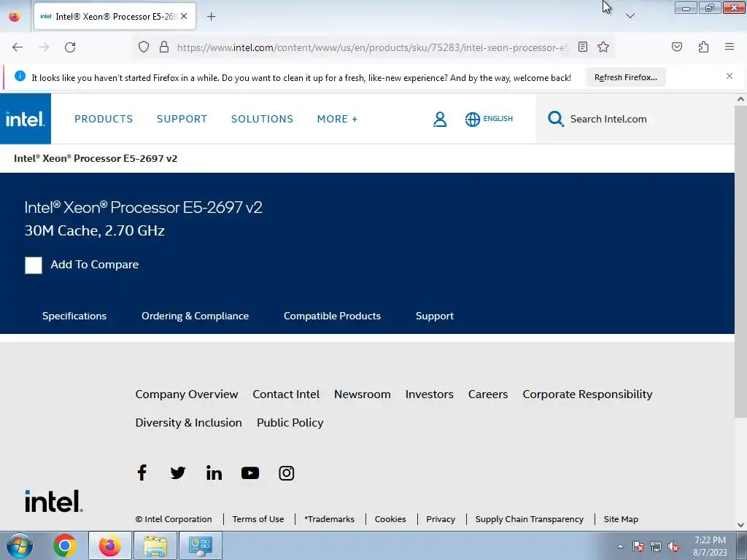Open the Privacy footer link
The width and height of the screenshot is (747, 560).
[440, 519]
